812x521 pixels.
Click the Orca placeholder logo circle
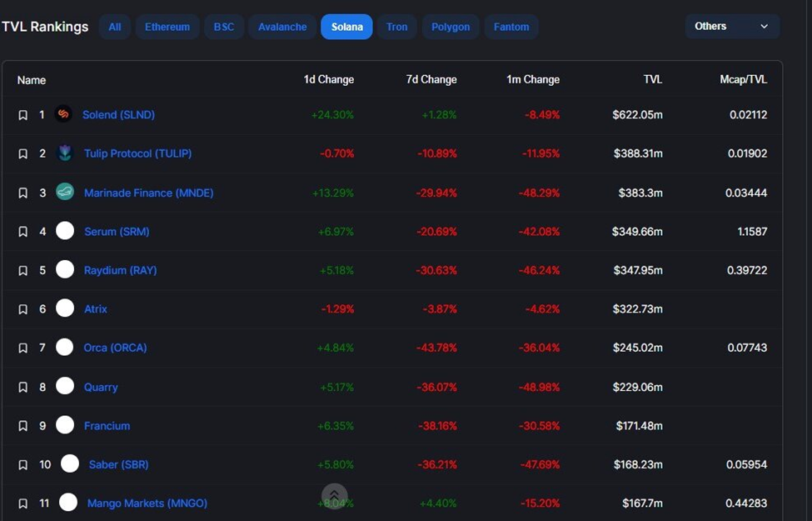65,347
